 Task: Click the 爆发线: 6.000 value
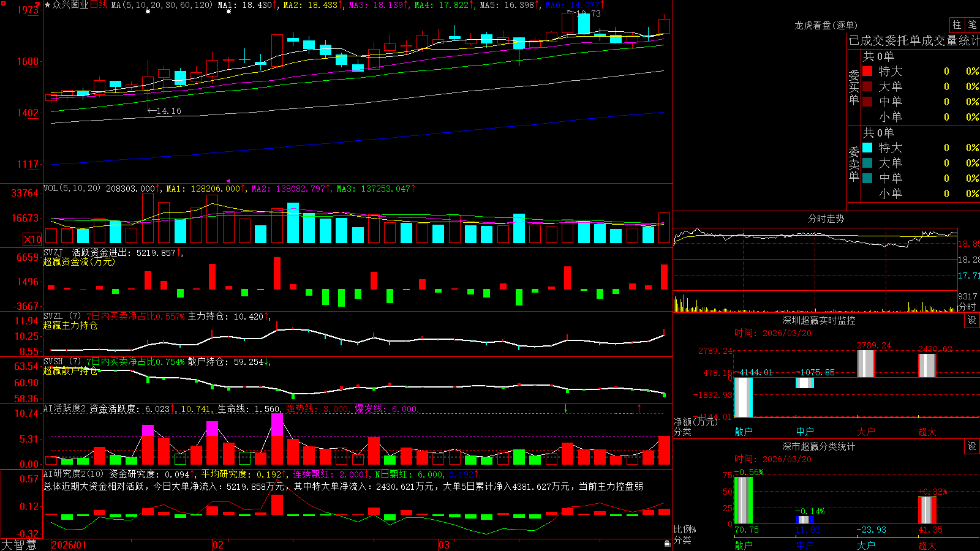point(386,409)
